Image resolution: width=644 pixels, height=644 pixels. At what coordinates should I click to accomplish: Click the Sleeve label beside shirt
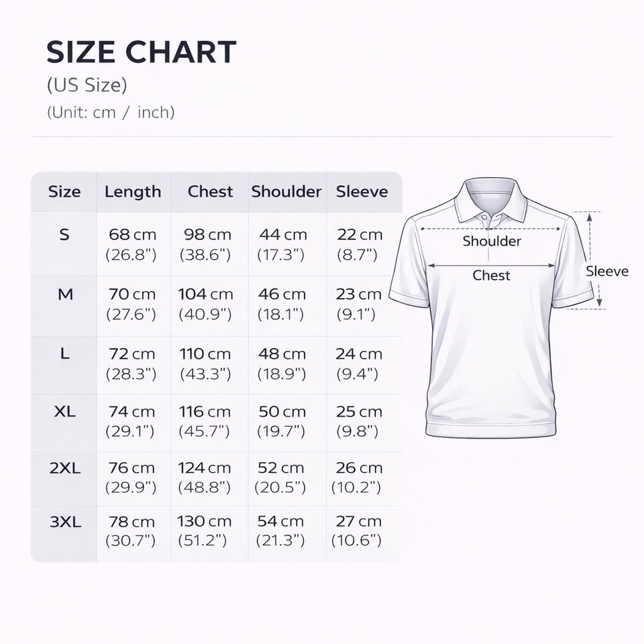(607, 271)
